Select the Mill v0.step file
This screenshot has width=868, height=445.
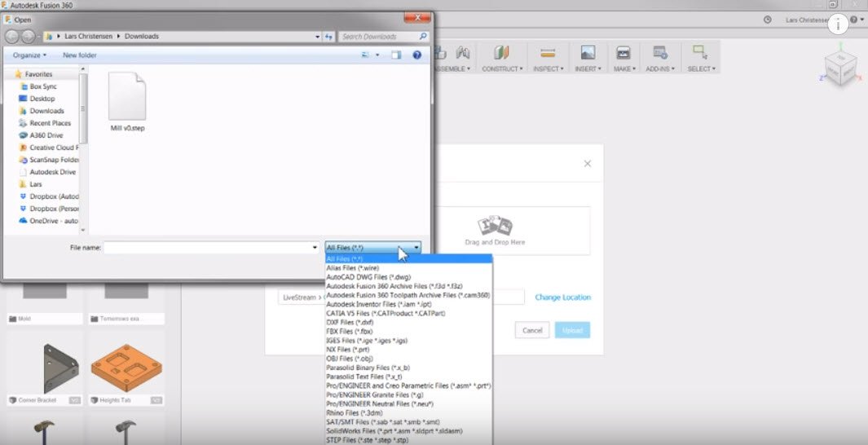(127, 102)
